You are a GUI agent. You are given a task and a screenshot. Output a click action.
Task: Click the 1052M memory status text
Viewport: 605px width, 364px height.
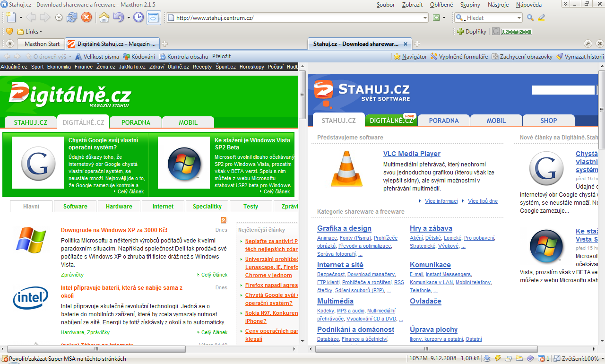417,359
